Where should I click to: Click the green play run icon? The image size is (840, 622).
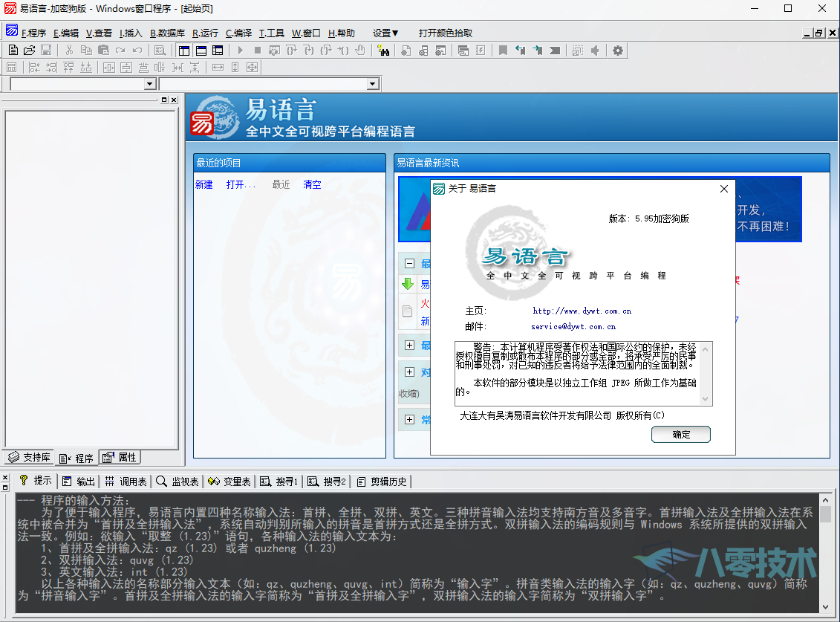(x=240, y=51)
